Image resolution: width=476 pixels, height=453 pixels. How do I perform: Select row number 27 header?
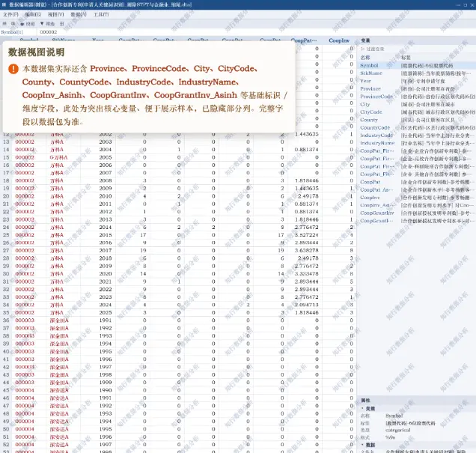(6, 251)
